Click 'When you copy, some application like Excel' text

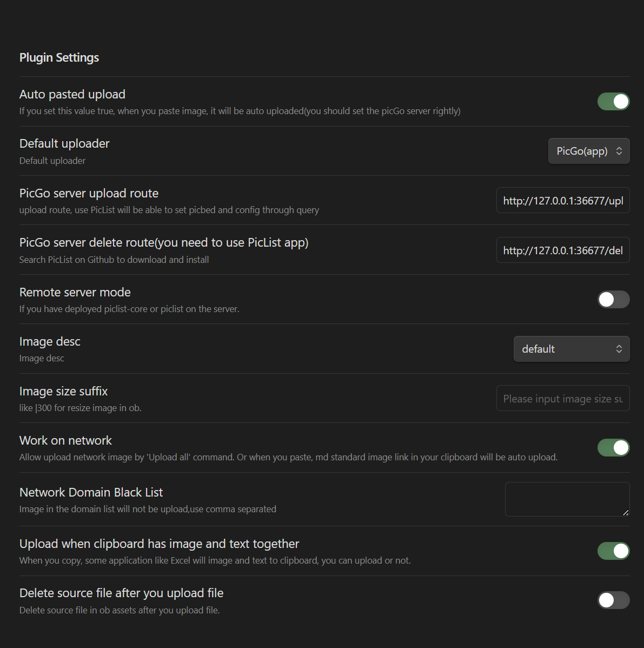[215, 560]
